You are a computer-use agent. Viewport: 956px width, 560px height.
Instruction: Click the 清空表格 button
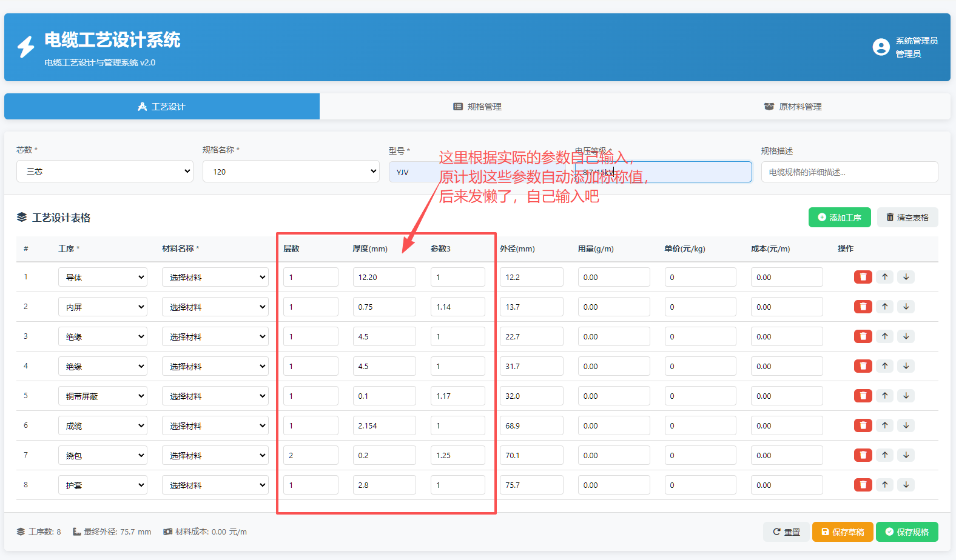pos(907,218)
